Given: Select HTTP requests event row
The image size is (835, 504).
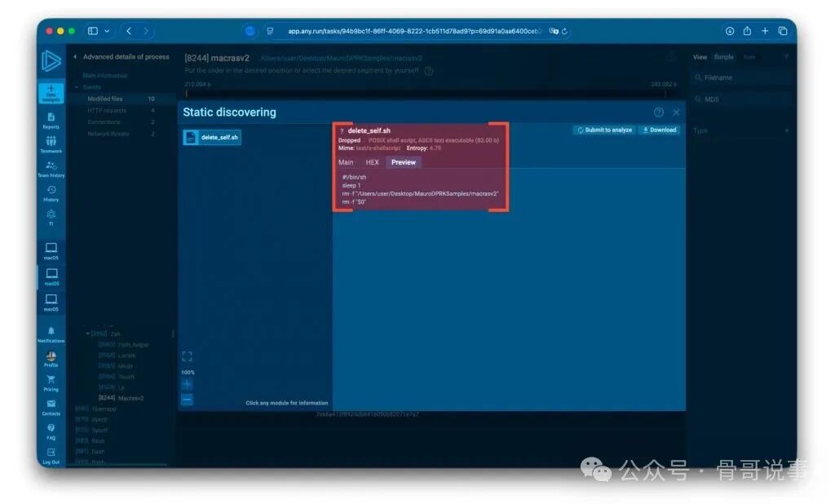Looking at the screenshot, I should click(x=122, y=110).
